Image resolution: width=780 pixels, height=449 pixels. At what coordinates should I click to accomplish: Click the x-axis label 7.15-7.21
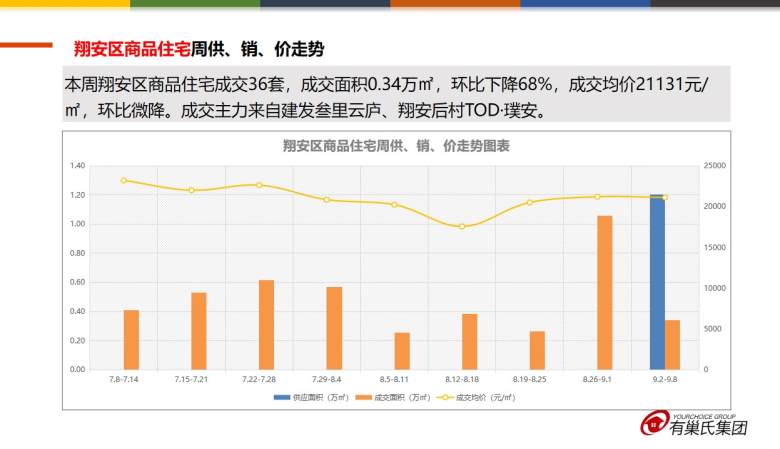[x=191, y=379]
